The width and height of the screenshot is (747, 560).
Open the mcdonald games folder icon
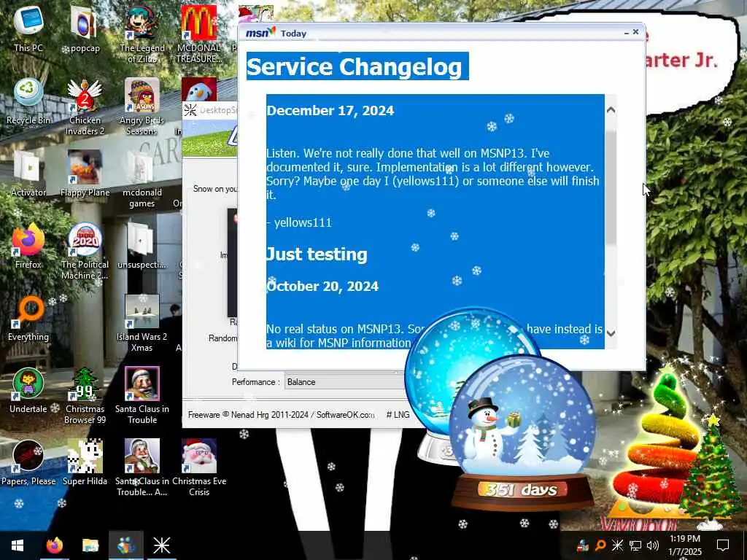[x=142, y=178]
